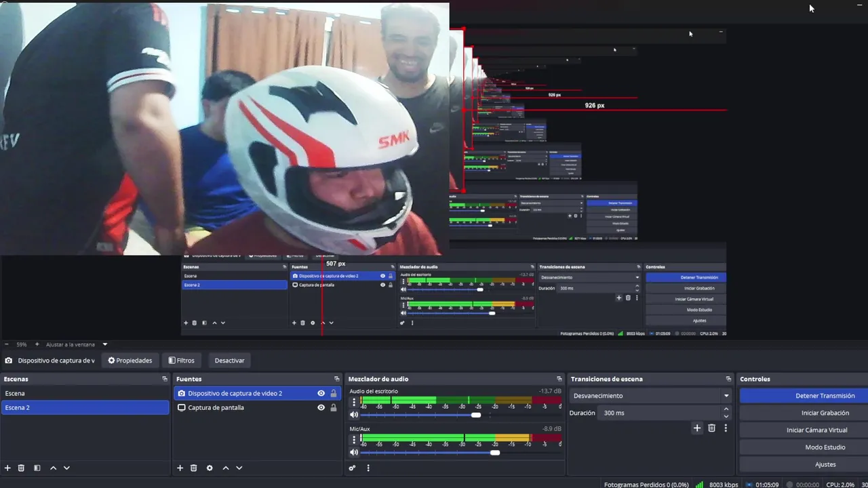The height and width of the screenshot is (488, 868).
Task: Select the Escena 2 scene
Action: [x=85, y=407]
